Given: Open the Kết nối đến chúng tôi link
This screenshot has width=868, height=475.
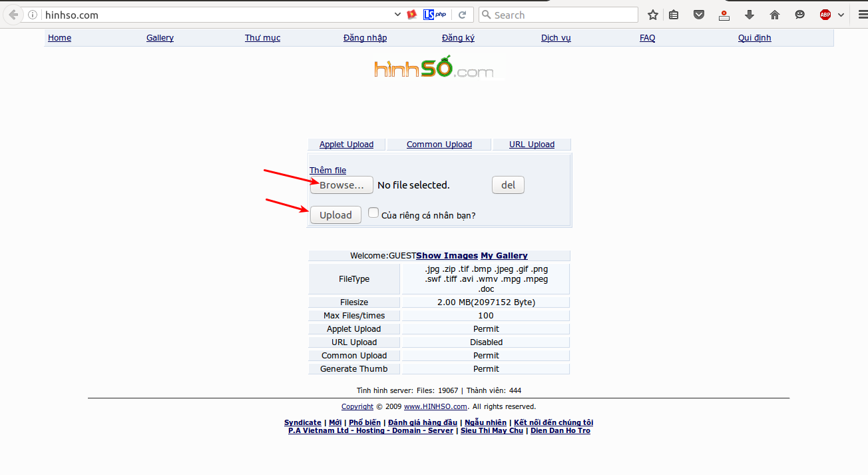Looking at the screenshot, I should (x=553, y=422).
